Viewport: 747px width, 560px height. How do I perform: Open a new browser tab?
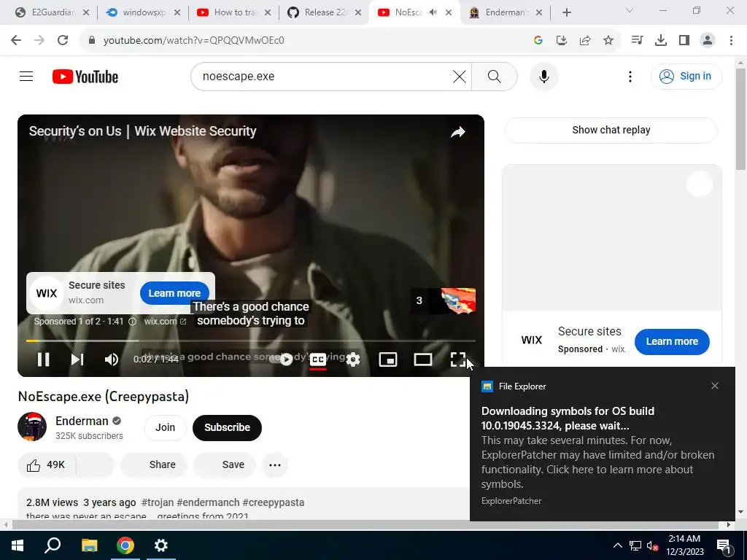click(x=566, y=12)
